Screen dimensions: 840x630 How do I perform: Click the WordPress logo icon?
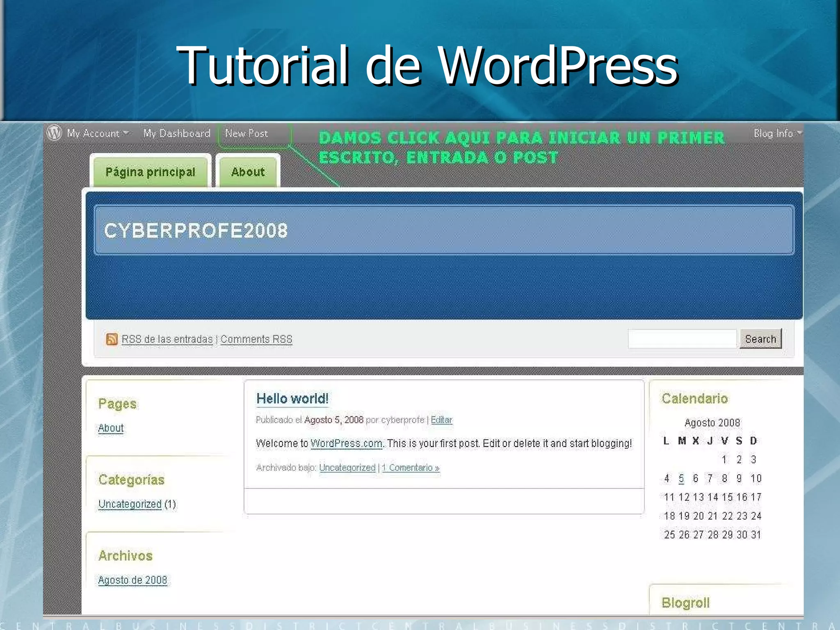click(54, 133)
